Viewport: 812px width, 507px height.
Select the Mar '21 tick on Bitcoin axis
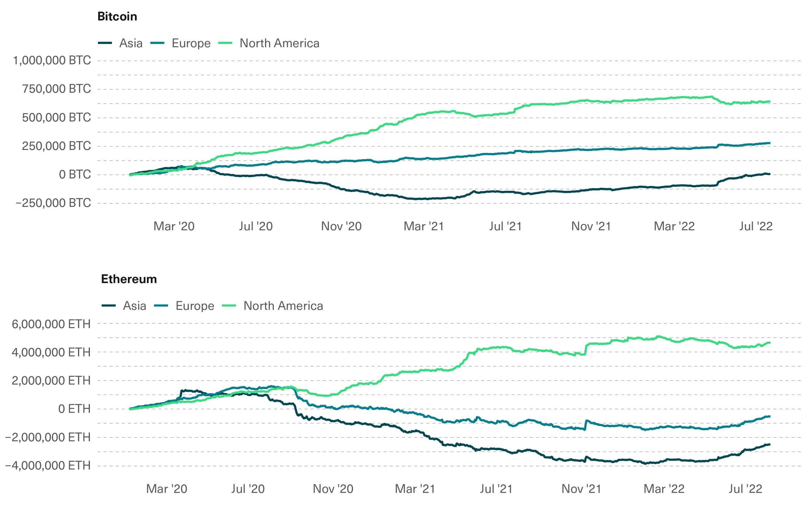(x=423, y=226)
